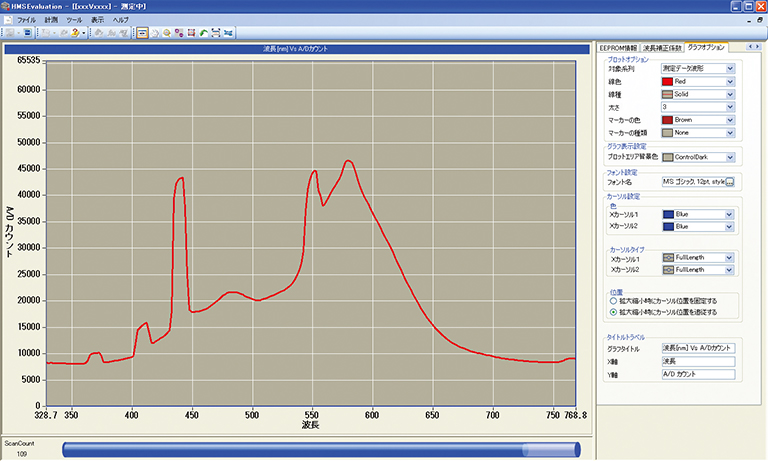This screenshot has height=461, width=768.
Task: Click the font name ellipsis button
Action: coord(730,182)
